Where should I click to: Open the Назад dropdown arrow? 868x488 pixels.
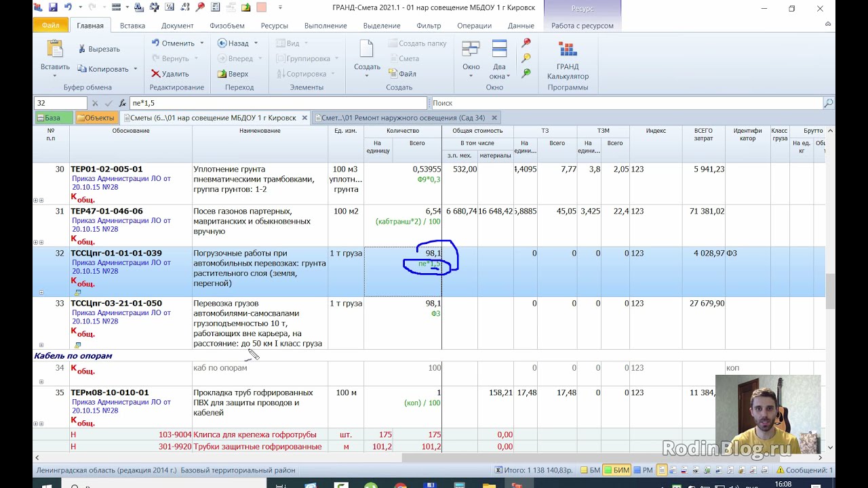point(256,43)
